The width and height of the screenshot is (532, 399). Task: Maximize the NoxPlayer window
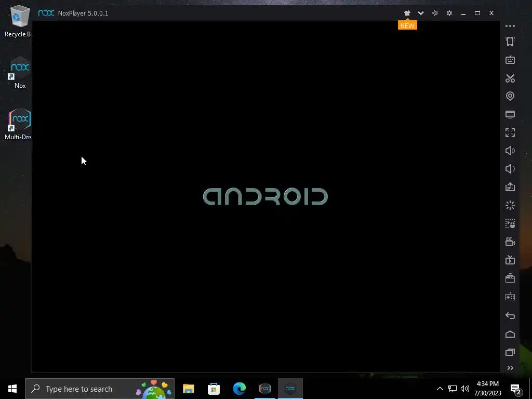coord(477,13)
